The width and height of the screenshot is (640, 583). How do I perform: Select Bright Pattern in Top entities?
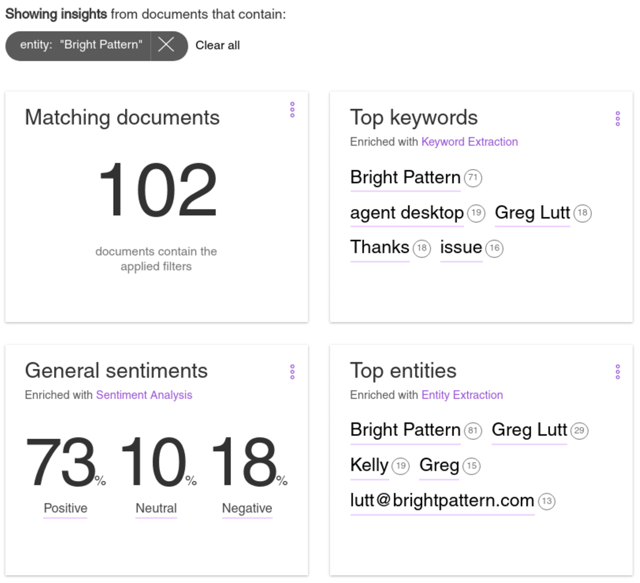(x=405, y=430)
